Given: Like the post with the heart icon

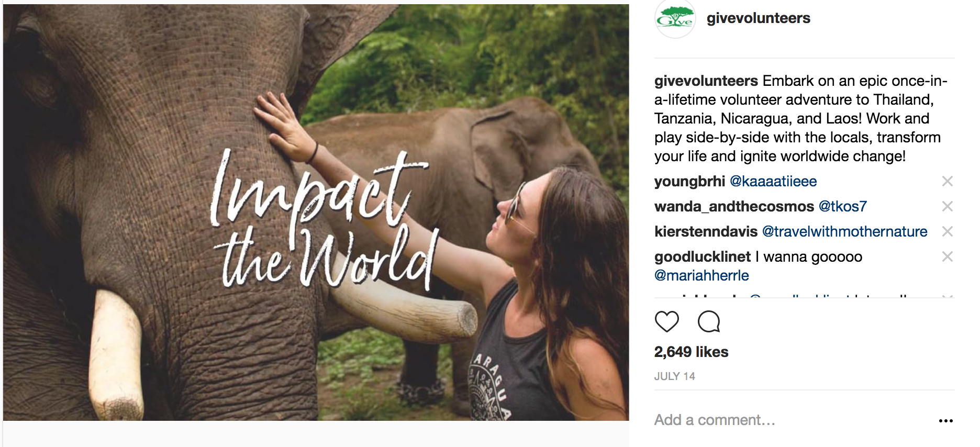Looking at the screenshot, I should [x=666, y=321].
